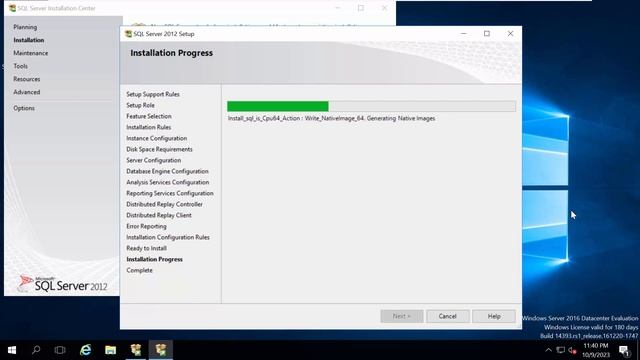The image size is (640, 360).
Task: Minimize the SQL Server 2012 Setup window
Action: click(x=464, y=33)
